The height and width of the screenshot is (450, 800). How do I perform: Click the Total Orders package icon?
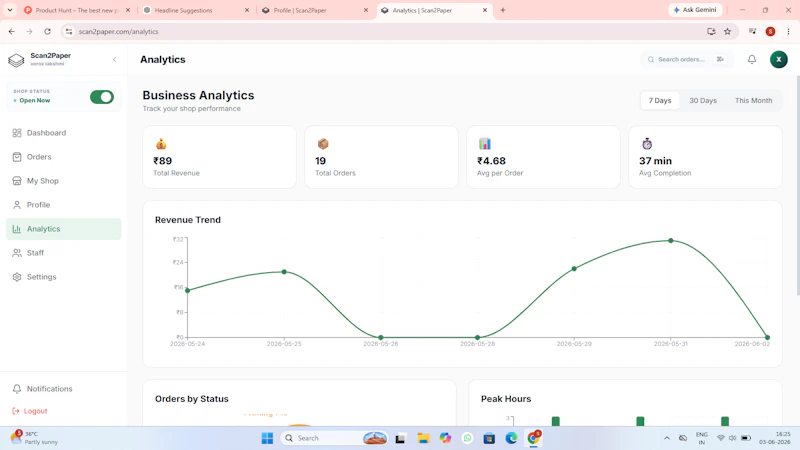click(x=323, y=144)
